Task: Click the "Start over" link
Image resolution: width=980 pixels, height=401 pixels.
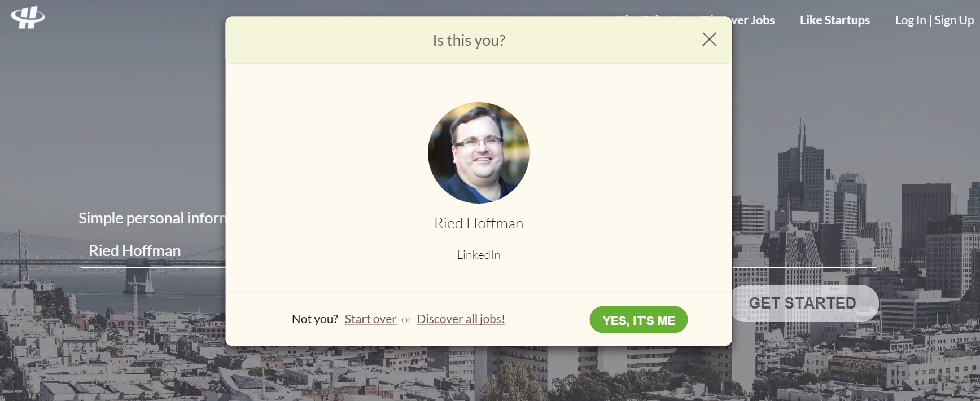Action: (370, 319)
